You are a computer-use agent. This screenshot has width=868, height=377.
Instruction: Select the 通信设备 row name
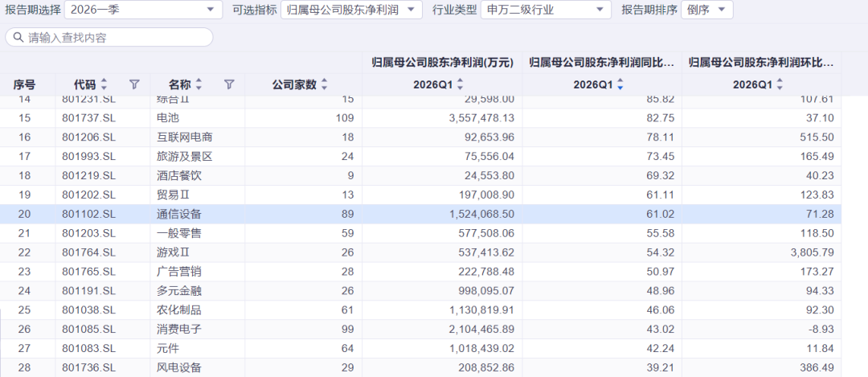pos(179,215)
